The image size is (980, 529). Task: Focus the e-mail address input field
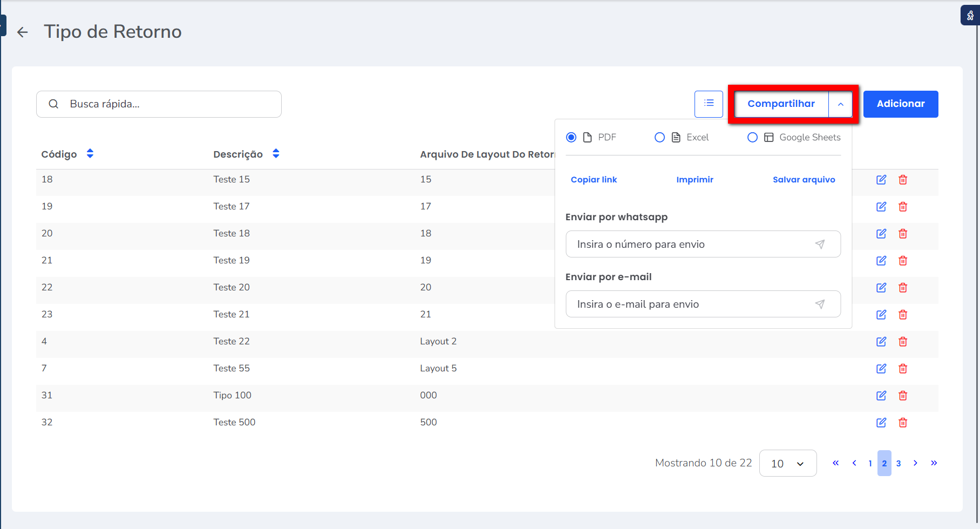[x=703, y=304]
